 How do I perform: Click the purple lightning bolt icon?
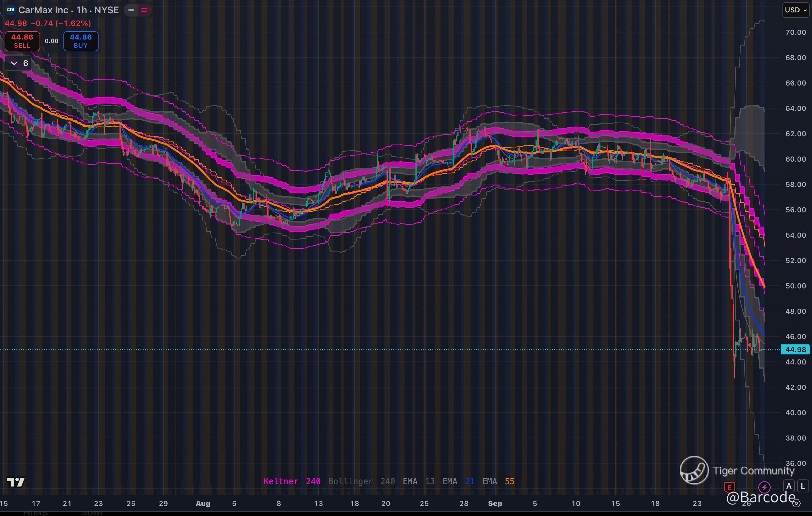pyautogui.click(x=764, y=487)
